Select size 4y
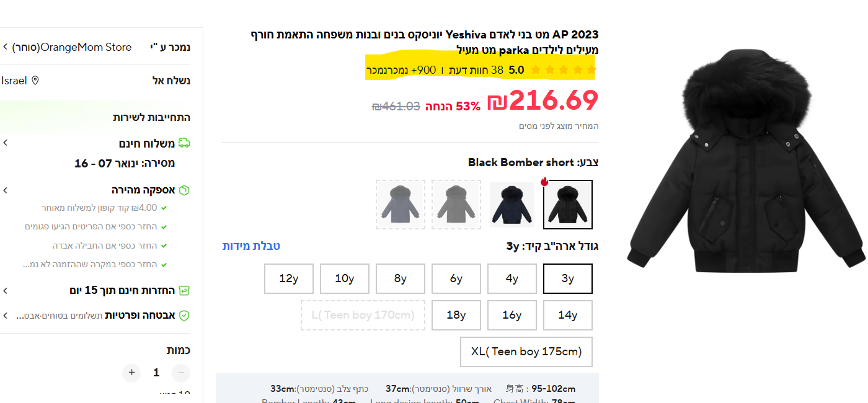Screen dimensions: 868x403 click(x=511, y=278)
